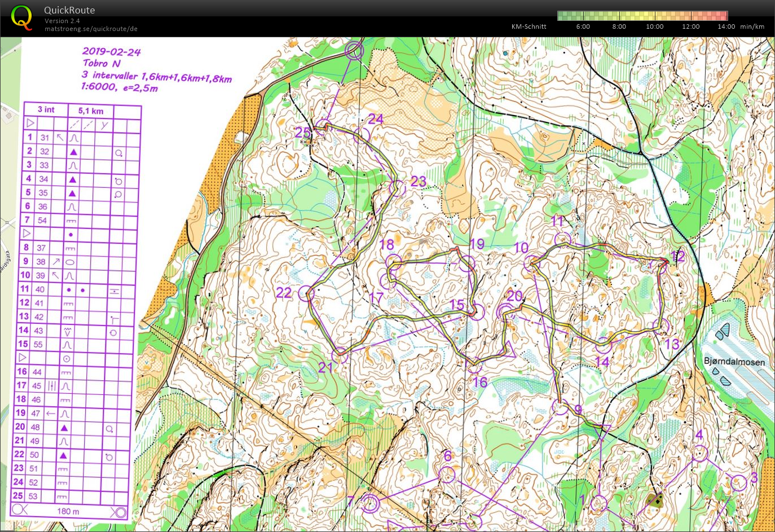Select control circle 22 on the map
This screenshot has height=532, width=775.
(306, 293)
